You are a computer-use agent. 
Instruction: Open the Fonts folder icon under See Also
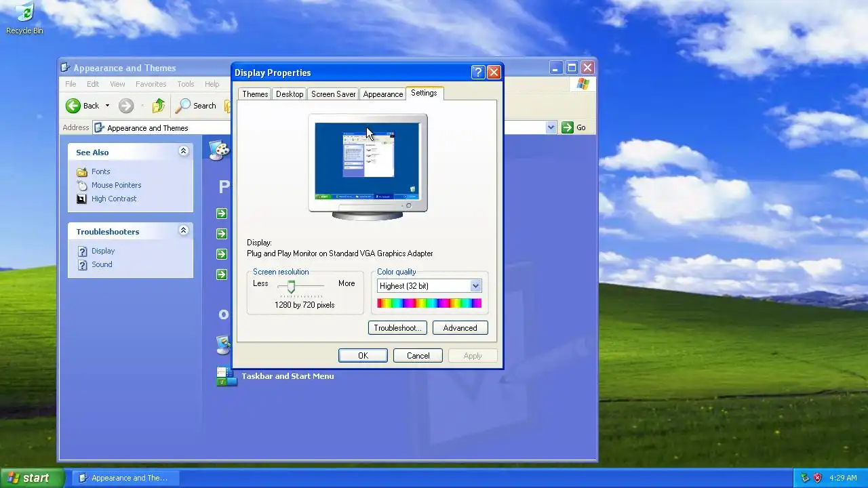pyautogui.click(x=82, y=172)
